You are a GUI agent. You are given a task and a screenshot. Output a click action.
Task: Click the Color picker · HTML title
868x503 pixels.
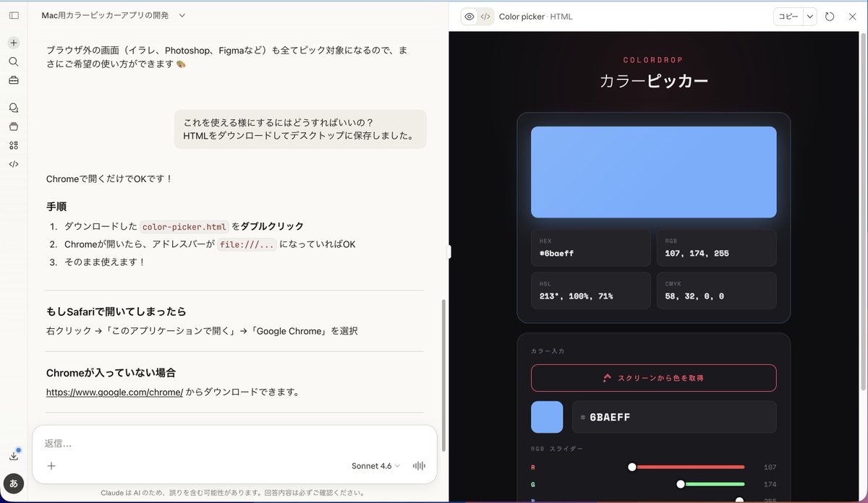[536, 16]
